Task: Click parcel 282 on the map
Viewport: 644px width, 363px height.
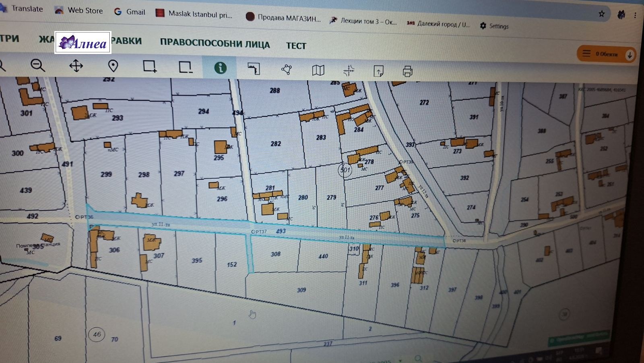Action: click(276, 143)
